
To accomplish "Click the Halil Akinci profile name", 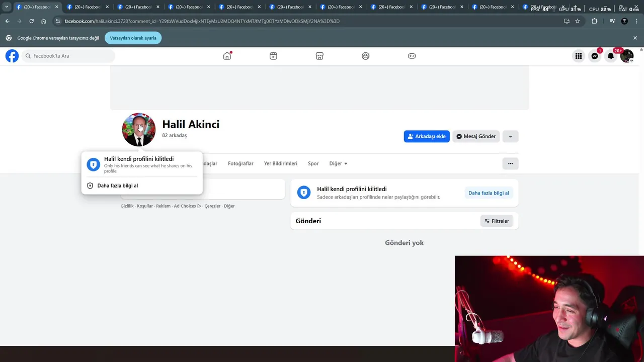I will [x=191, y=124].
